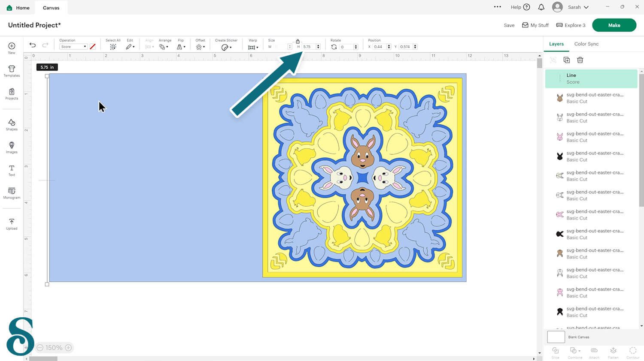Click the Save button
This screenshot has width=644, height=361.
click(509, 25)
